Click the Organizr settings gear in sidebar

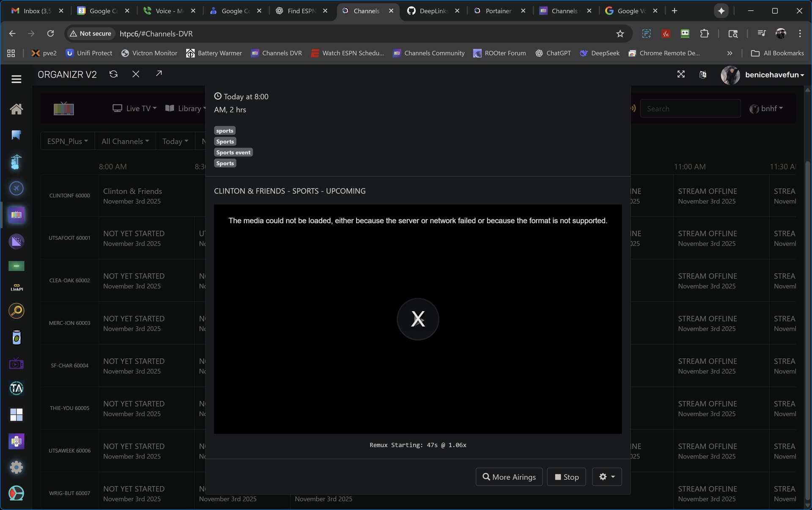16,467
